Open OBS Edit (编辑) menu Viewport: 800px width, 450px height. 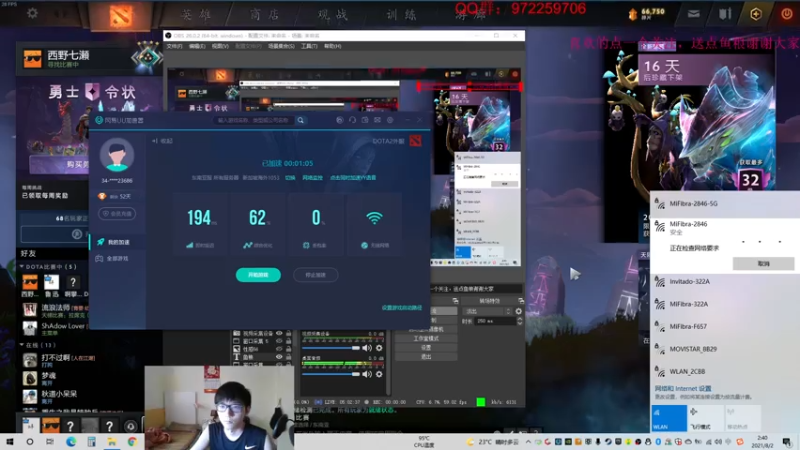coord(197,46)
